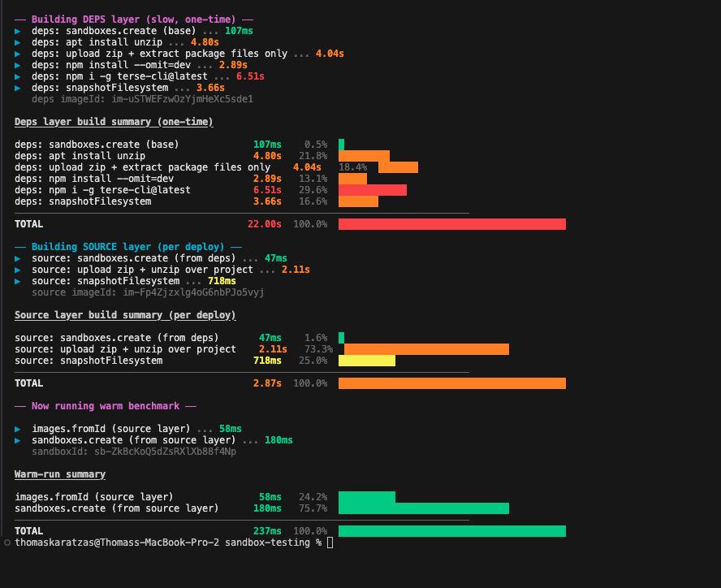Click the orange bar in the 21.8% row

365,156
